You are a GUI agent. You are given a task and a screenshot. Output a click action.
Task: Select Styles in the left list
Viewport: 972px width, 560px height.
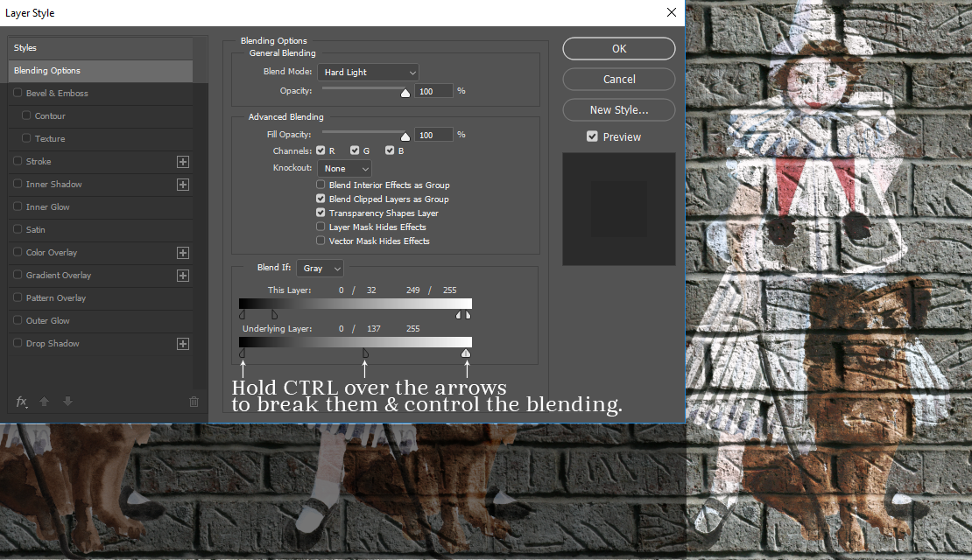[x=101, y=48]
